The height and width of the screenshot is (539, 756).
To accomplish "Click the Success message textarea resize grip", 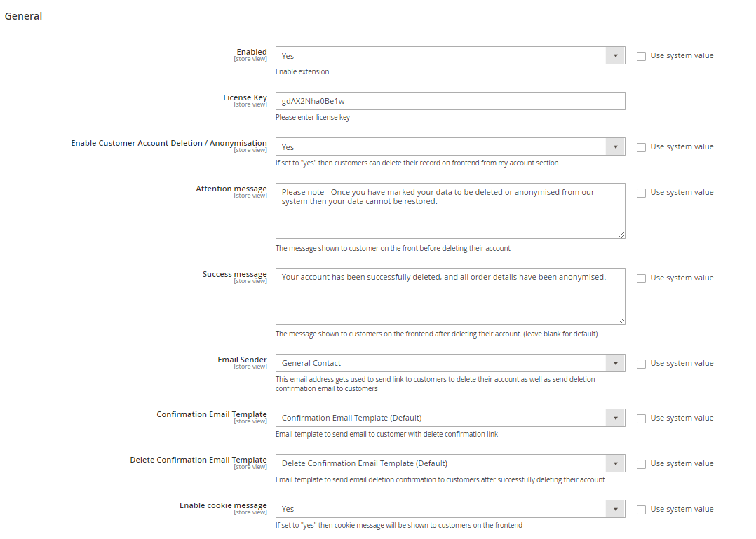I will (x=622, y=320).
